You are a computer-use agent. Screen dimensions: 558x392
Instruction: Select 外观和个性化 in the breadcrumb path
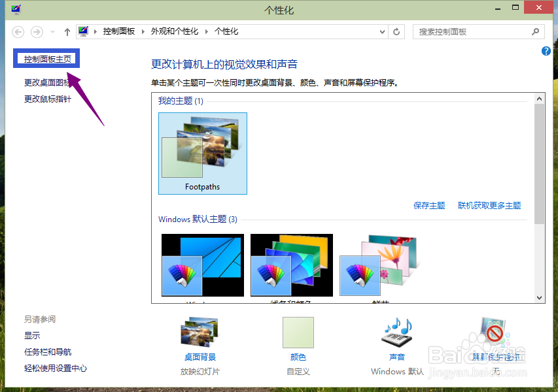coord(175,31)
